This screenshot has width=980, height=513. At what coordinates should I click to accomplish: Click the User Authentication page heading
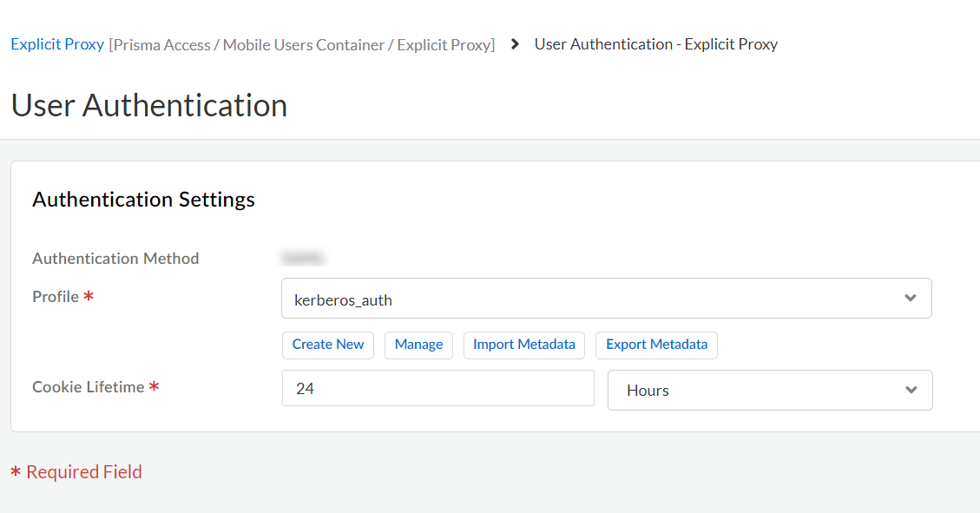click(x=149, y=106)
